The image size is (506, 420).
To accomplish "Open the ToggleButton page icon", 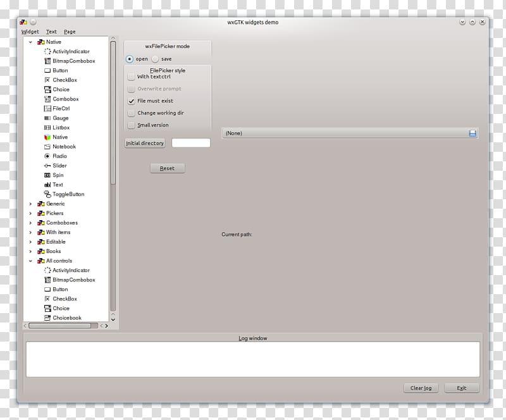I will click(x=47, y=194).
